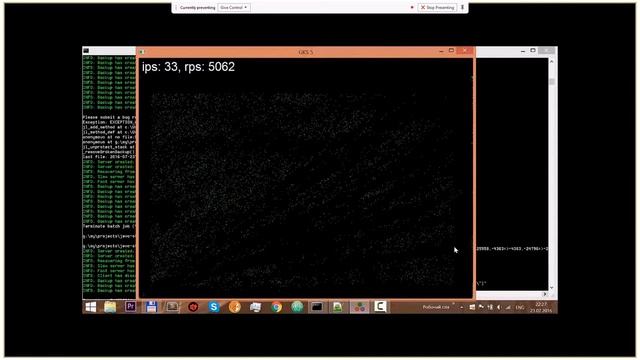640x360 pixels.
Task: Open the white C-shaped app taskbar icon
Action: click(380, 307)
